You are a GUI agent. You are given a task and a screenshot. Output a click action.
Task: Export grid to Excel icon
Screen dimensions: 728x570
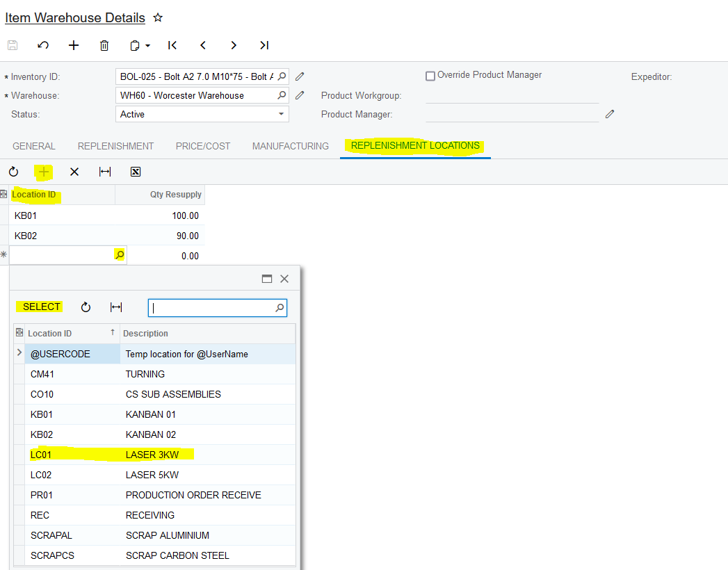[x=136, y=172]
